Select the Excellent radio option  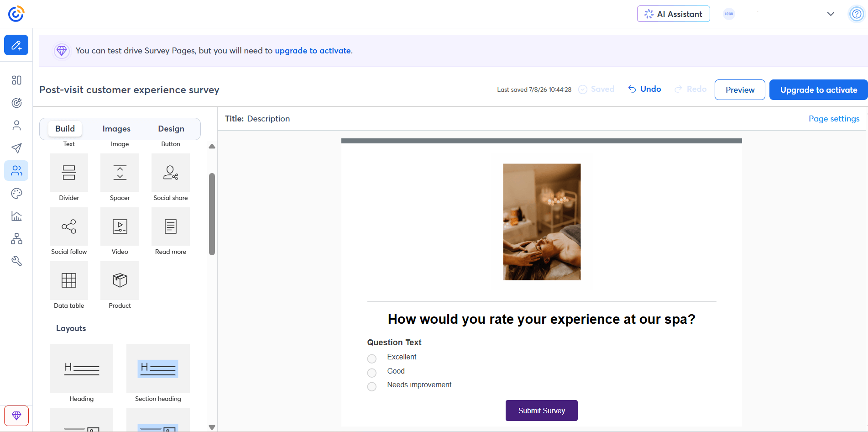(372, 358)
